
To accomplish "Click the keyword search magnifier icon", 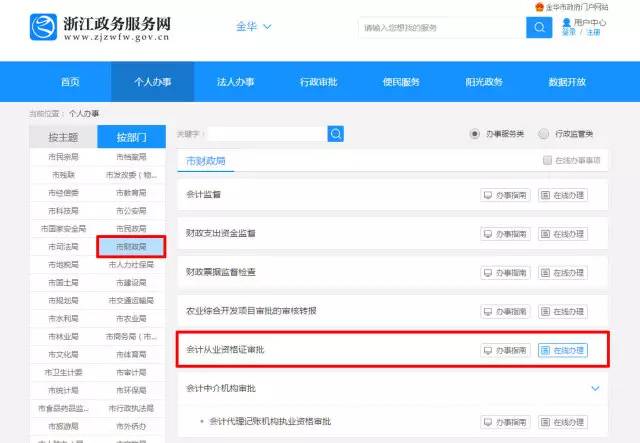I will click(x=336, y=134).
